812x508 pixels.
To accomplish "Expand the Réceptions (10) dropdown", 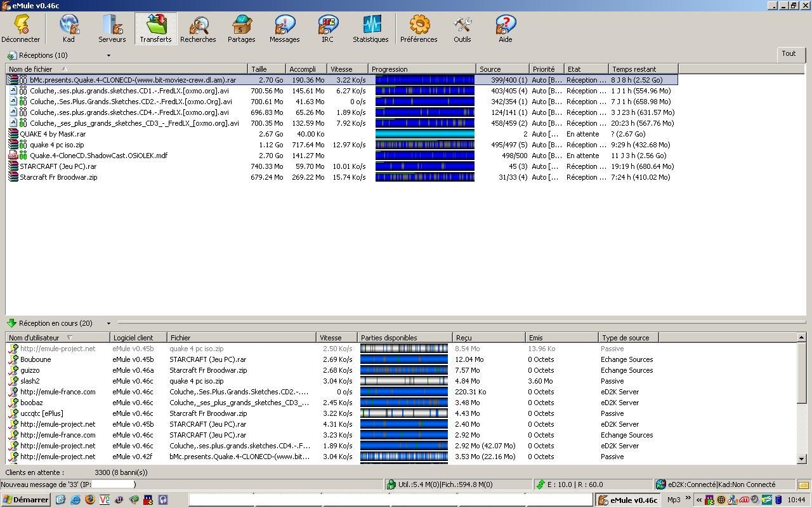I will (108, 56).
